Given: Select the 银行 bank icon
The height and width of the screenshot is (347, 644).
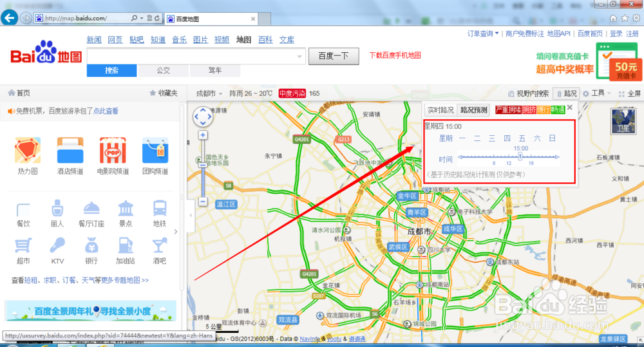Looking at the screenshot, I should (x=91, y=245).
